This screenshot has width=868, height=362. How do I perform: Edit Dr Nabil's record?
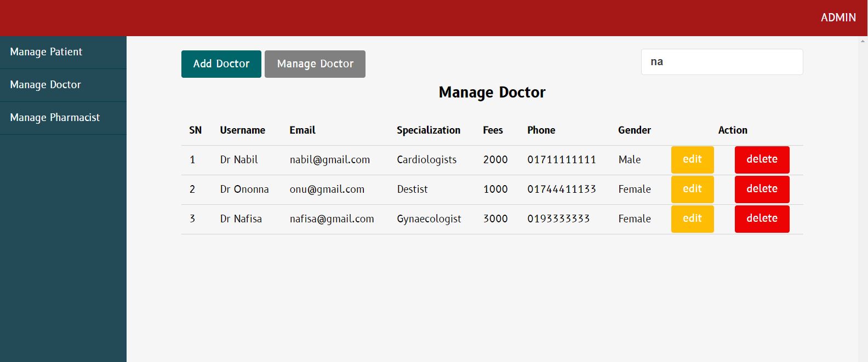coord(693,159)
